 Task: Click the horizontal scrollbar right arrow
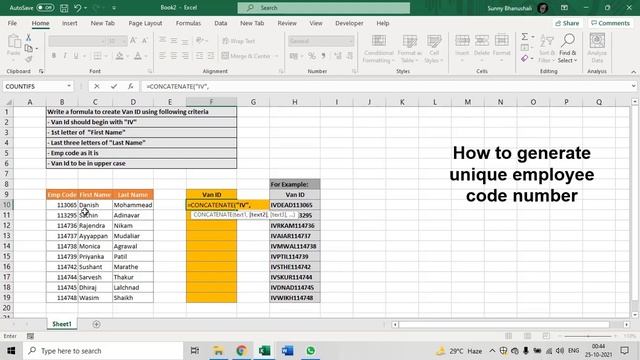(627, 324)
